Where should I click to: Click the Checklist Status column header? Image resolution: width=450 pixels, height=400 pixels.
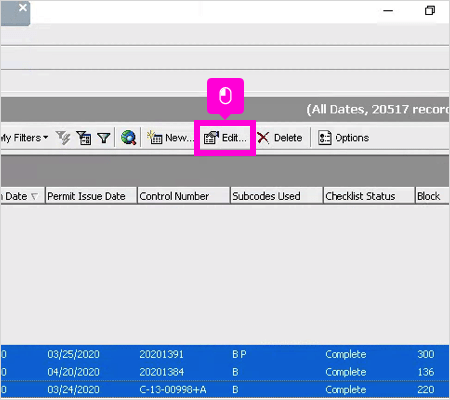369,196
